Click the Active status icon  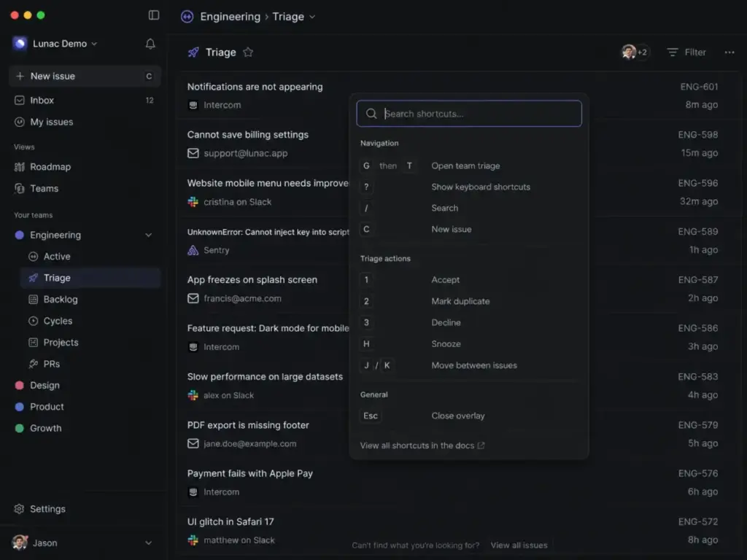pos(33,257)
